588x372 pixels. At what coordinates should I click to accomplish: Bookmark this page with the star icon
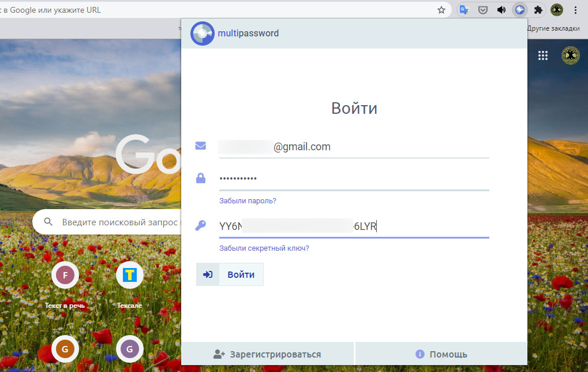(441, 10)
